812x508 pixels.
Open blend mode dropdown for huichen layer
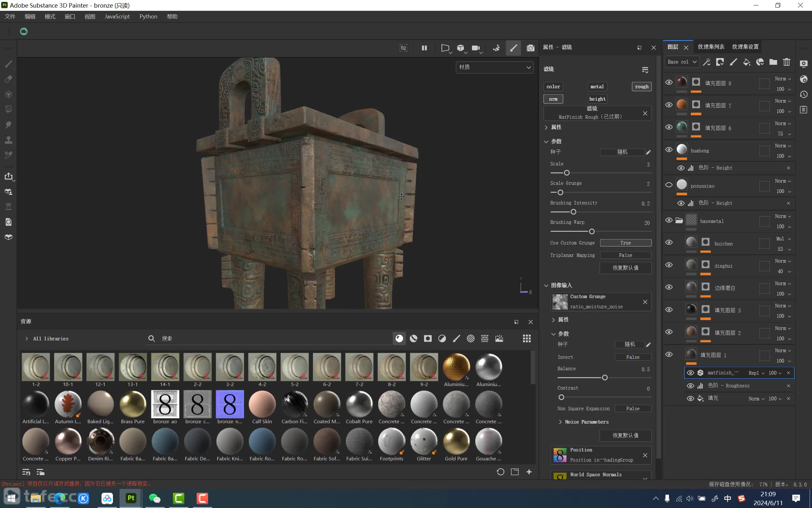(x=783, y=238)
